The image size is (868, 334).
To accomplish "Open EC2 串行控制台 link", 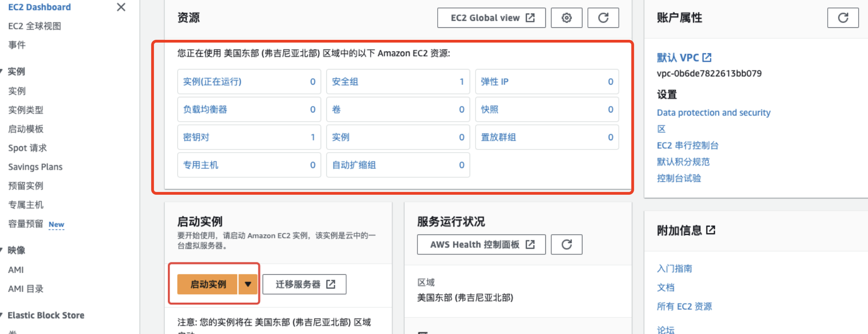I will 688,145.
